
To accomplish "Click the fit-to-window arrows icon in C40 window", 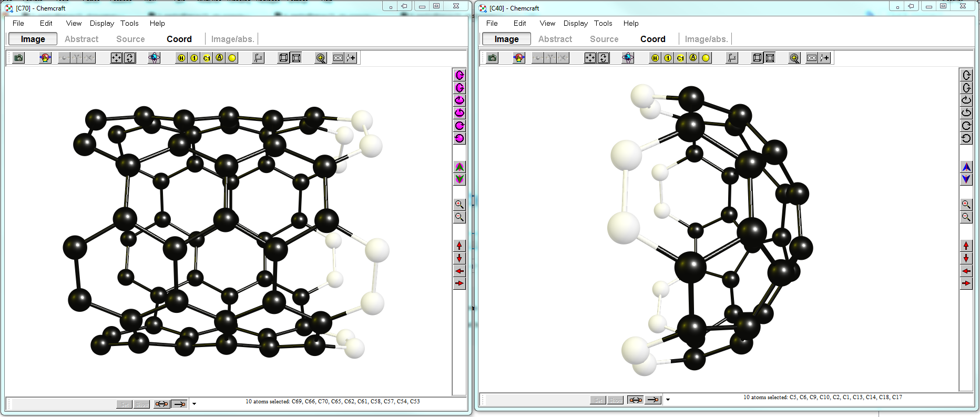I will pyautogui.click(x=590, y=58).
